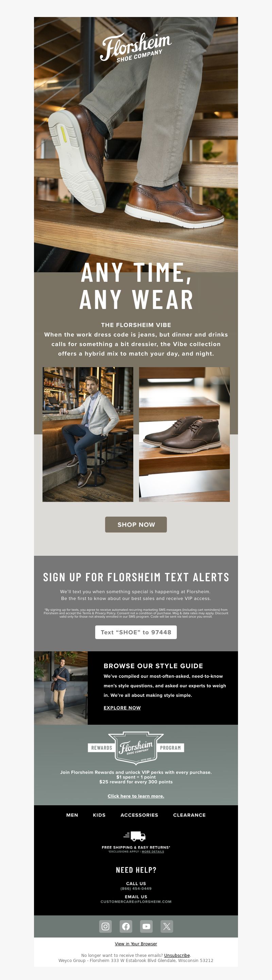This screenshot has height=980, width=272.
Task: Open the Instagram social icon
Action: [x=105, y=926]
